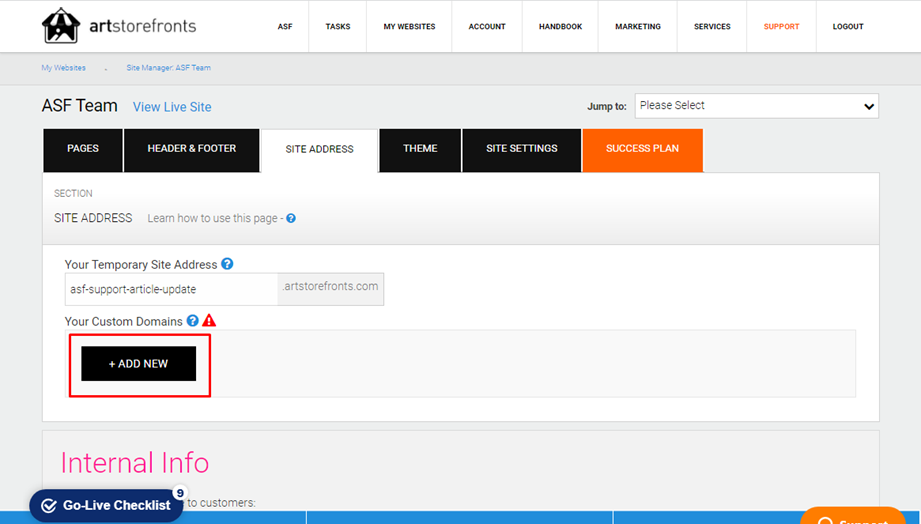Open the Support menu item
Image resolution: width=921 pixels, height=524 pixels.
pos(781,26)
